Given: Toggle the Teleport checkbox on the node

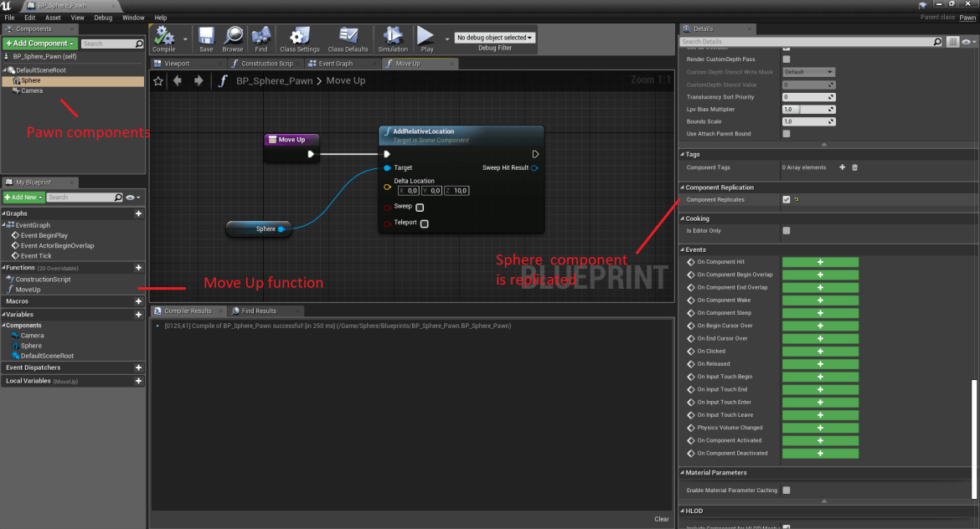Looking at the screenshot, I should tap(425, 223).
